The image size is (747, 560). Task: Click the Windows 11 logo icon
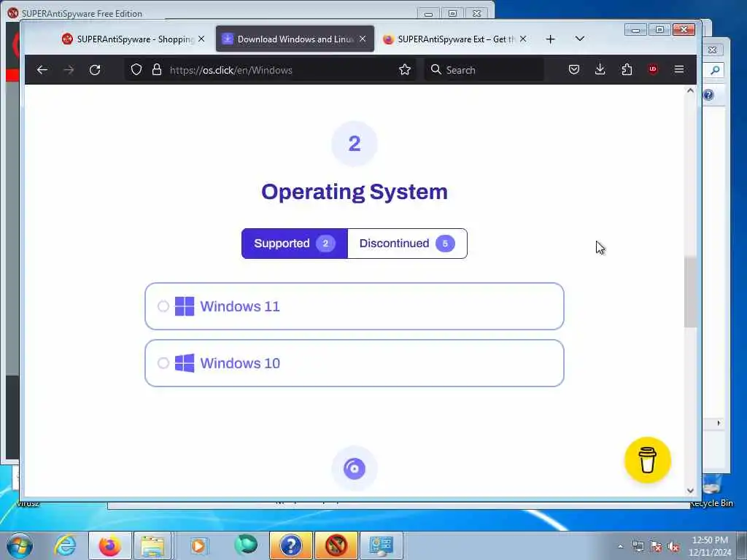click(x=185, y=306)
